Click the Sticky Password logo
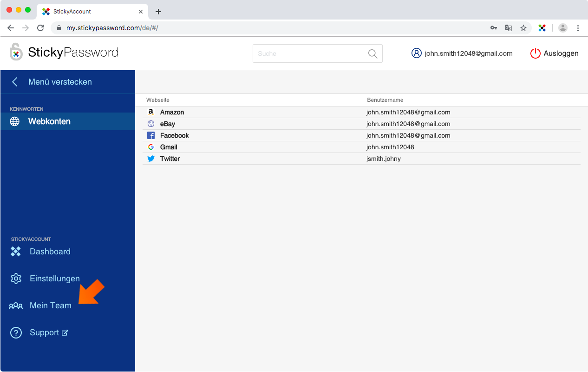Image resolution: width=588 pixels, height=372 pixels. pos(64,52)
